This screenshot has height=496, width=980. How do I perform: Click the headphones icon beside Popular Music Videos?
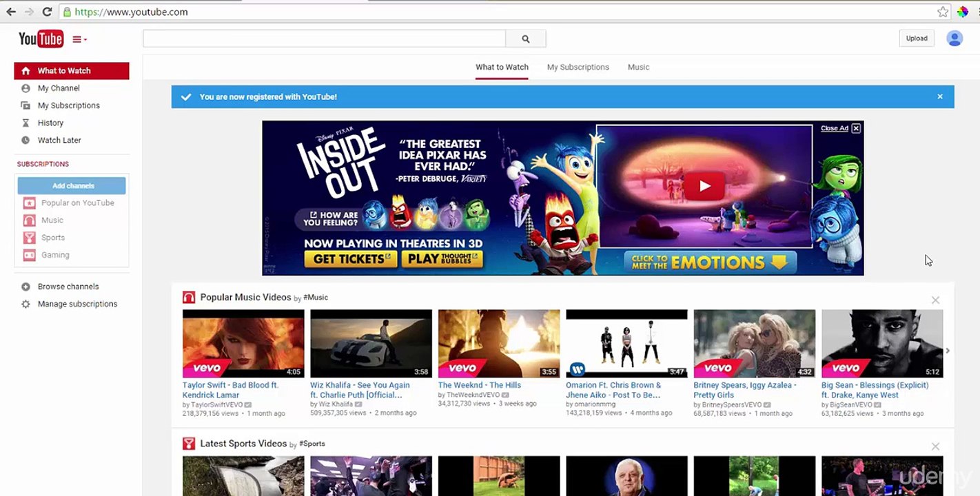(189, 298)
